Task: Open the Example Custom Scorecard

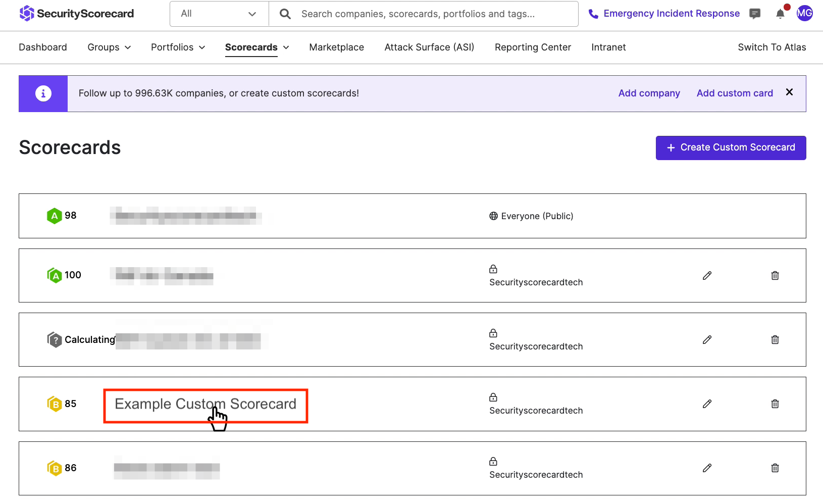Action: [x=205, y=404]
